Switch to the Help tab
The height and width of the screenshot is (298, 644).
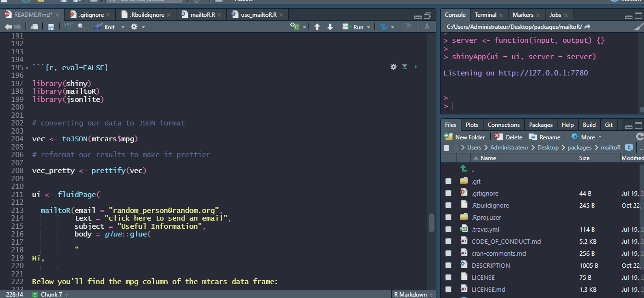(568, 124)
